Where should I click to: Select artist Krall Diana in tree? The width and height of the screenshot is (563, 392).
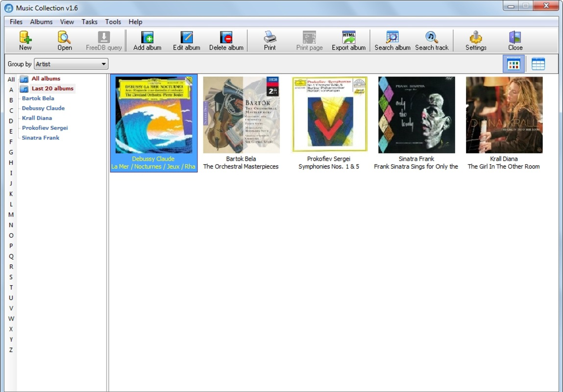(37, 118)
